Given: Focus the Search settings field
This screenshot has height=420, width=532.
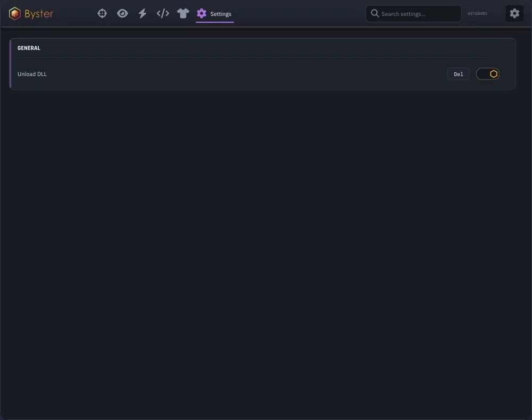Looking at the screenshot, I should click(x=413, y=14).
